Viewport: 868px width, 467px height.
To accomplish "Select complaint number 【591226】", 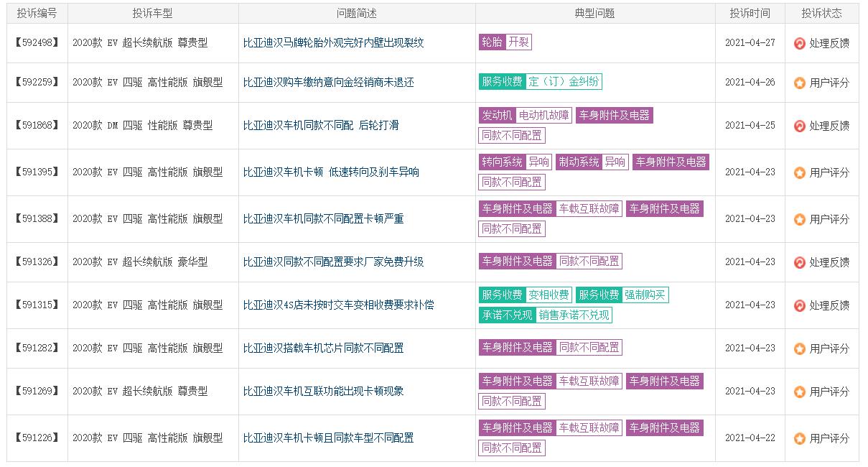I will coord(37,438).
